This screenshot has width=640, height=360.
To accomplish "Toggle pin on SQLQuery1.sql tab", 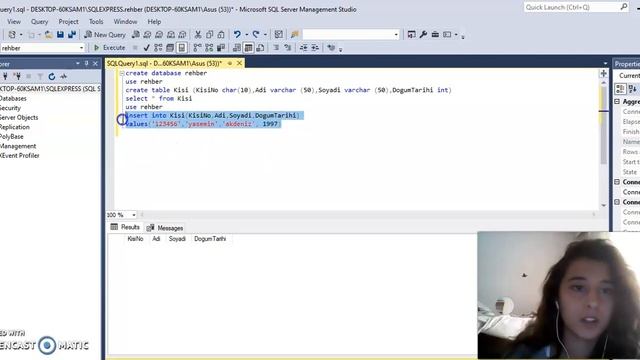I will click(x=230, y=63).
